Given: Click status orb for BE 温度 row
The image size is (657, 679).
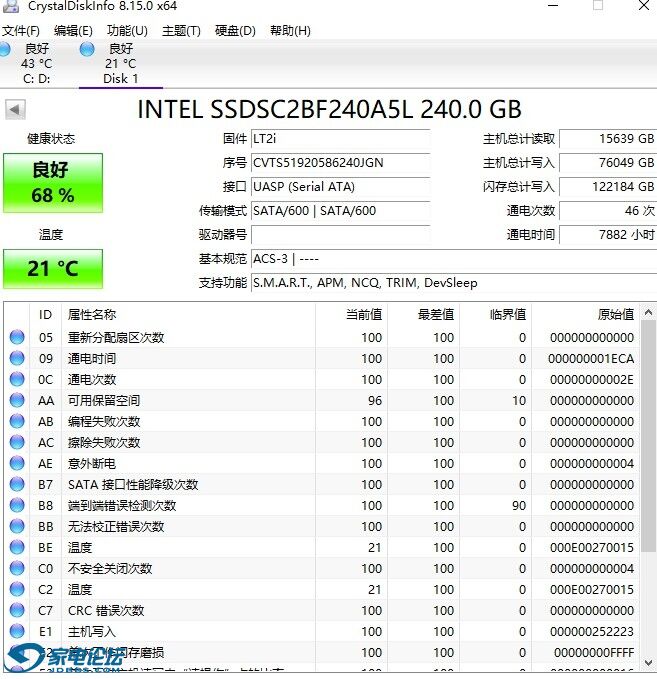Looking at the screenshot, I should click(x=17, y=547).
